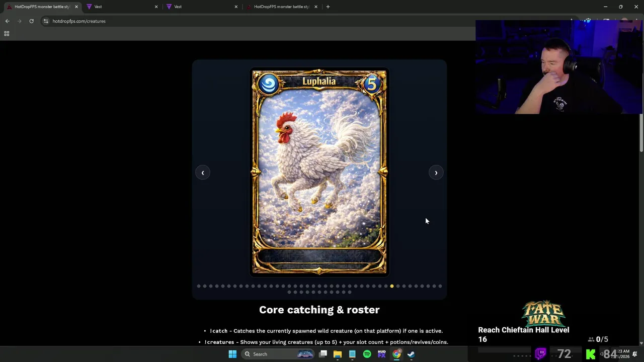Switch to the first Vast tab

(x=121, y=7)
